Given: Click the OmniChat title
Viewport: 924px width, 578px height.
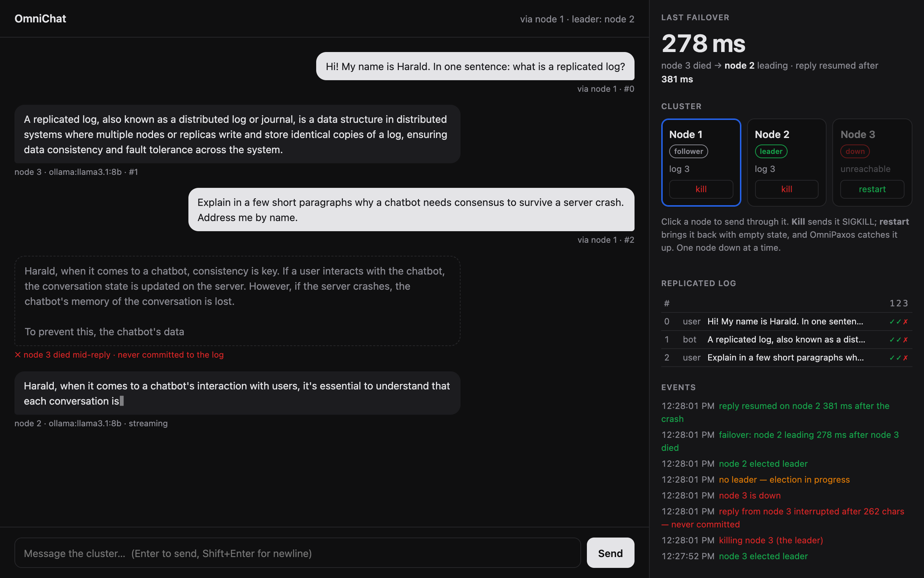Looking at the screenshot, I should pos(40,19).
